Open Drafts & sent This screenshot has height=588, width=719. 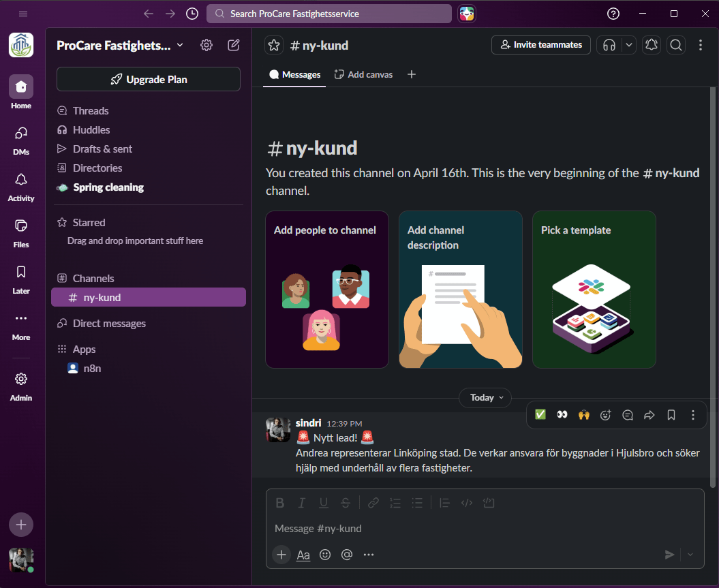click(x=149, y=149)
